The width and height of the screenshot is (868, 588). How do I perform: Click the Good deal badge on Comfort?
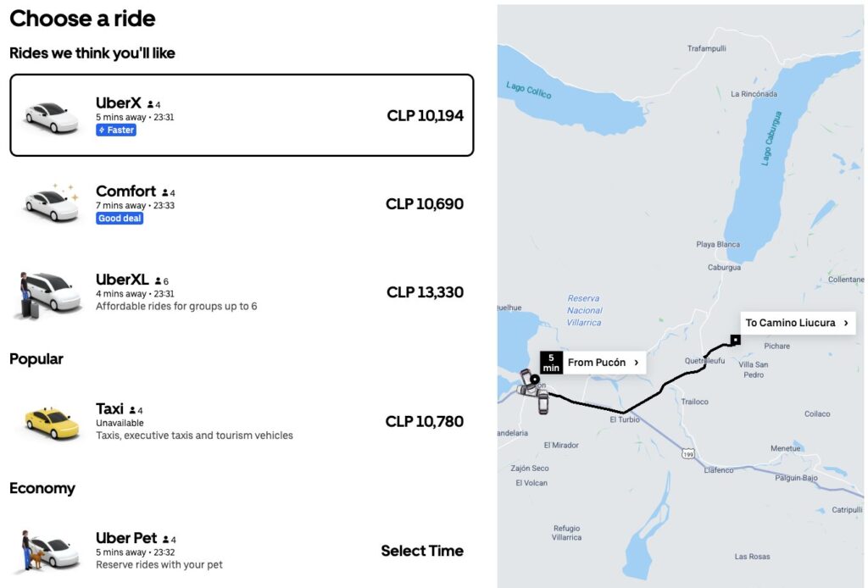point(120,219)
